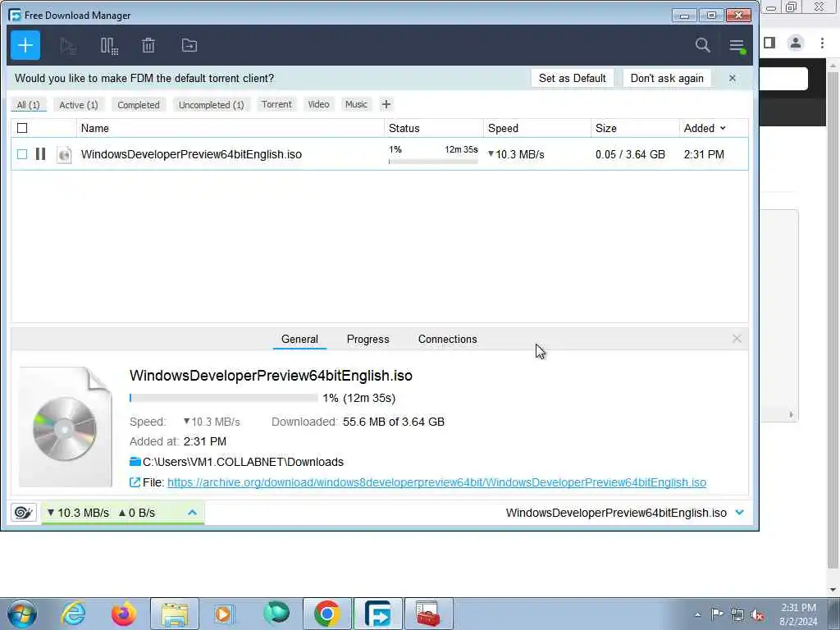Screen dimensions: 840x630
Task: Dismiss the default torrent client banner
Action: 733,78
